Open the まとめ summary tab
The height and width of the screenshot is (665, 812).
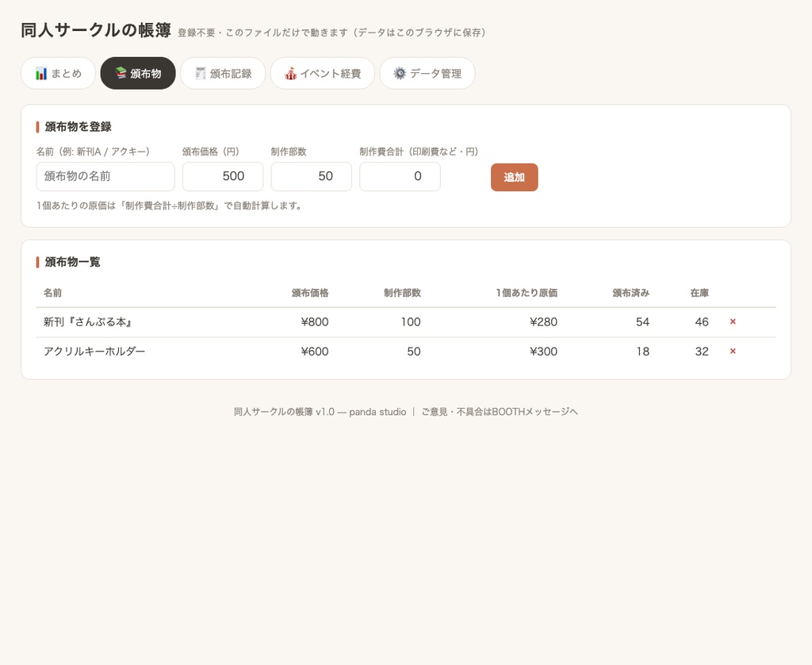point(58,73)
